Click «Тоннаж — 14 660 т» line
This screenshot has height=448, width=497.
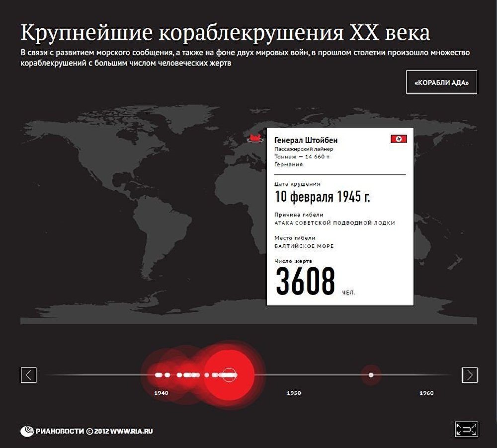(x=302, y=156)
